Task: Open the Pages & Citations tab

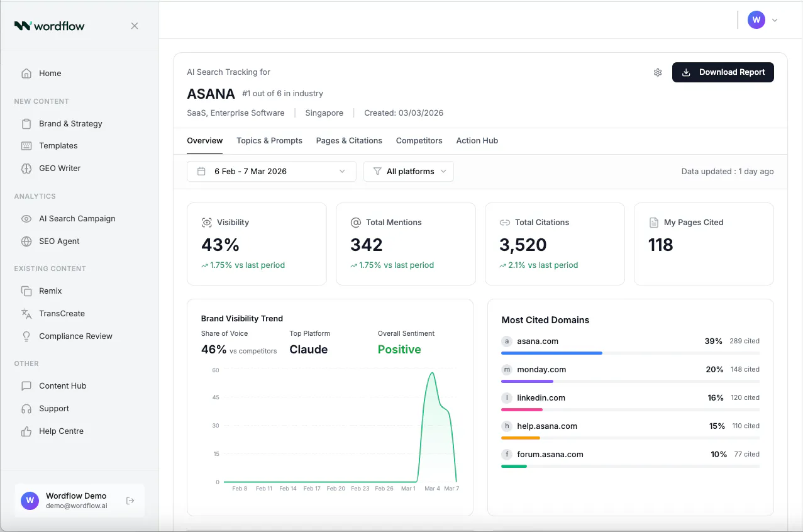Action: click(x=349, y=140)
